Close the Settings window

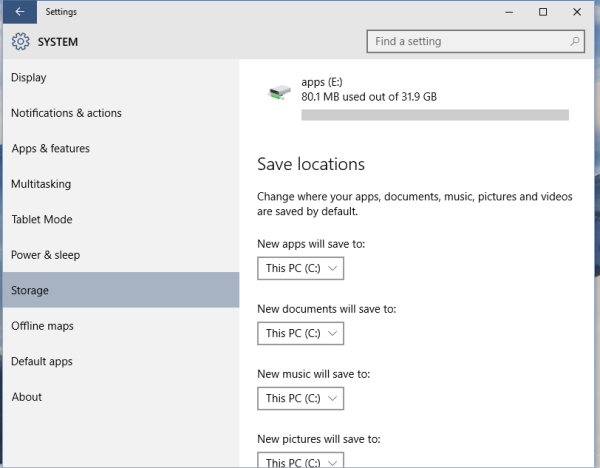(577, 12)
